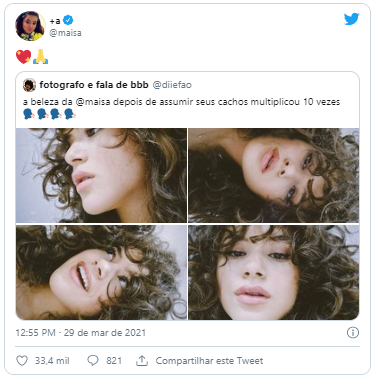The image size is (375, 378).
Task: Open the diiefao small avatar
Action: (x=29, y=85)
